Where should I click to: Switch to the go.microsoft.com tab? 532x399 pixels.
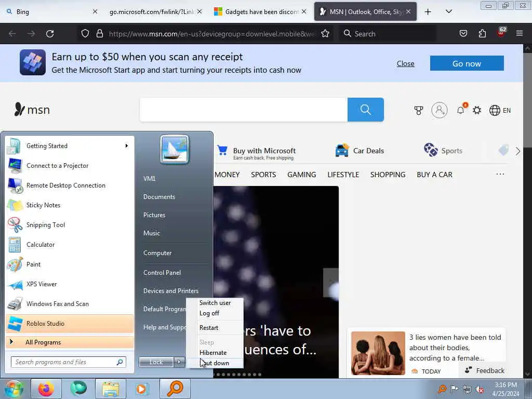pyautogui.click(x=155, y=12)
